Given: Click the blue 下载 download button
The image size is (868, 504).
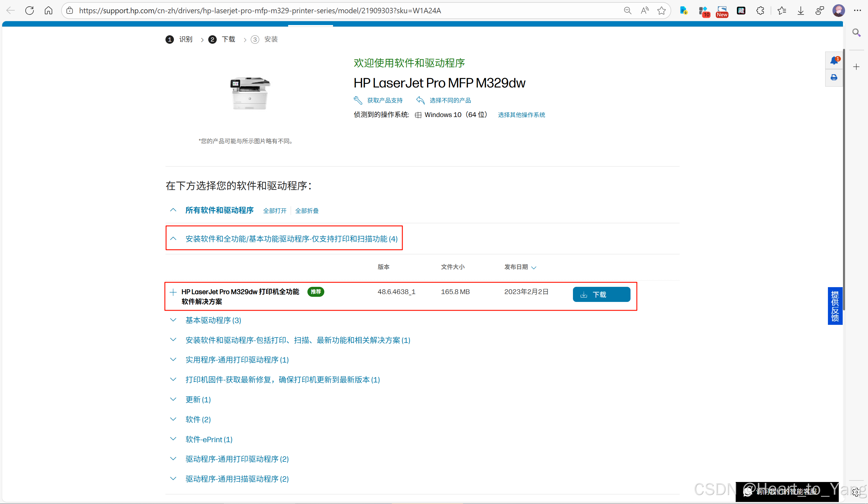Looking at the screenshot, I should click(x=601, y=294).
